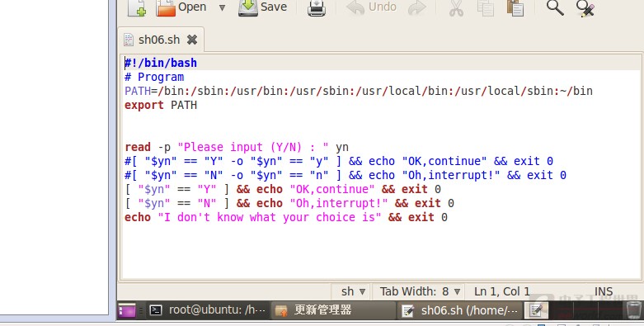Click the show desktop icon in taskbar
Image resolution: width=644 pixels, height=326 pixels.
click(x=127, y=310)
